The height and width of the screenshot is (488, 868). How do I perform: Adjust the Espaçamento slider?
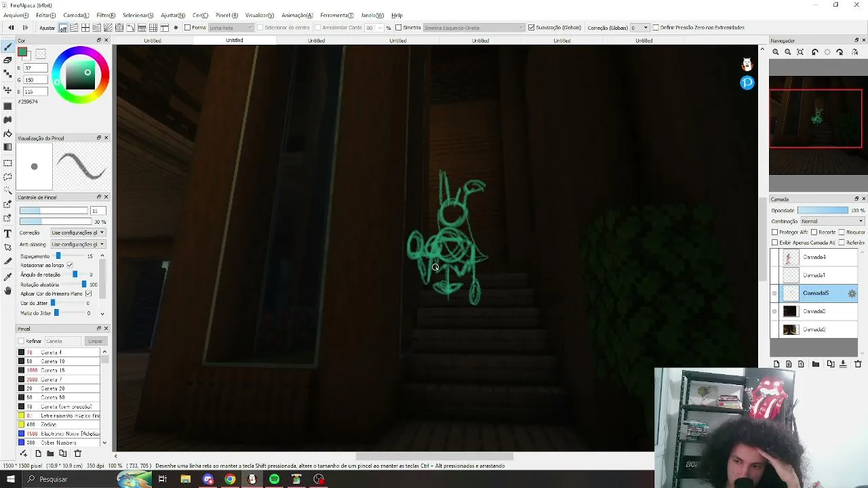(x=68, y=256)
